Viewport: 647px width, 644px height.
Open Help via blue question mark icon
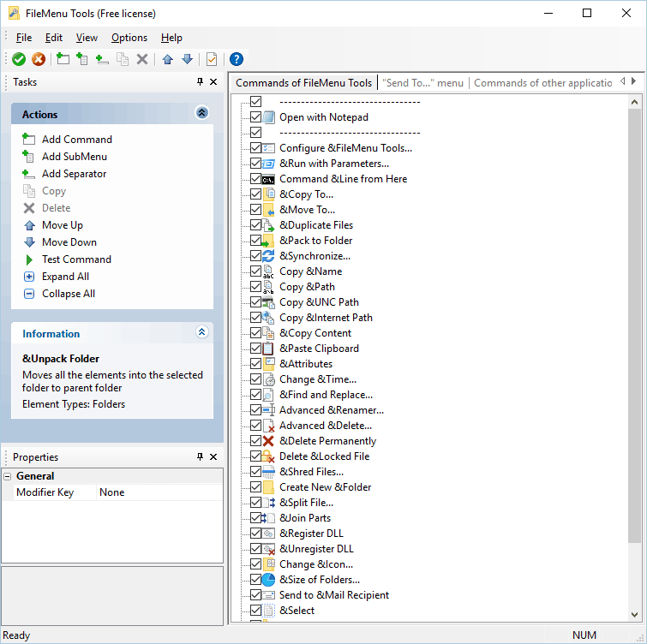[x=237, y=59]
